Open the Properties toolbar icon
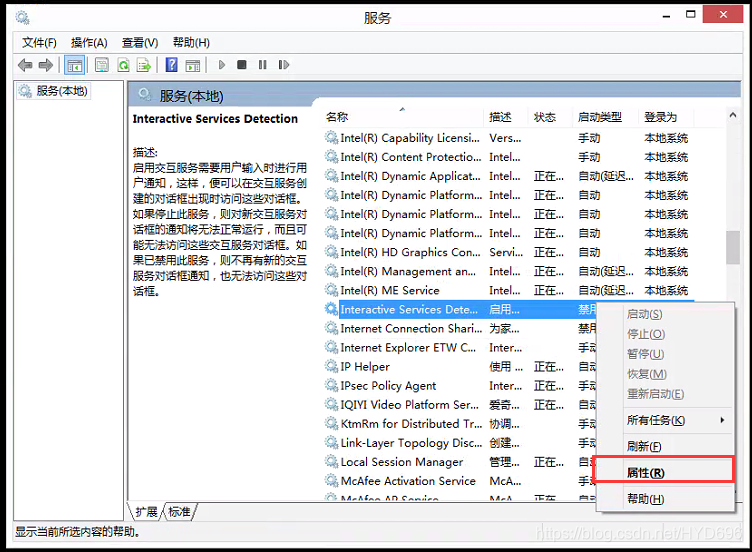Image resolution: width=752 pixels, height=552 pixels. coord(101,65)
